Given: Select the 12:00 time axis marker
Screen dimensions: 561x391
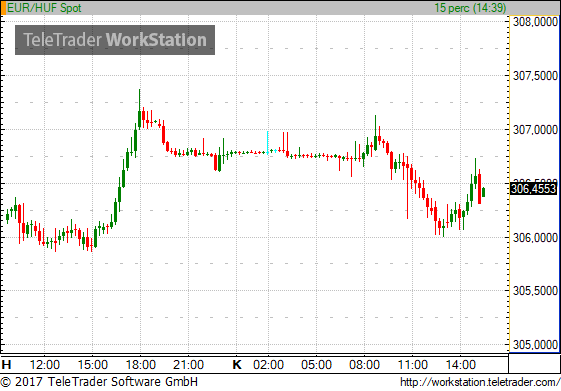Looking at the screenshot, I should click(x=44, y=365).
